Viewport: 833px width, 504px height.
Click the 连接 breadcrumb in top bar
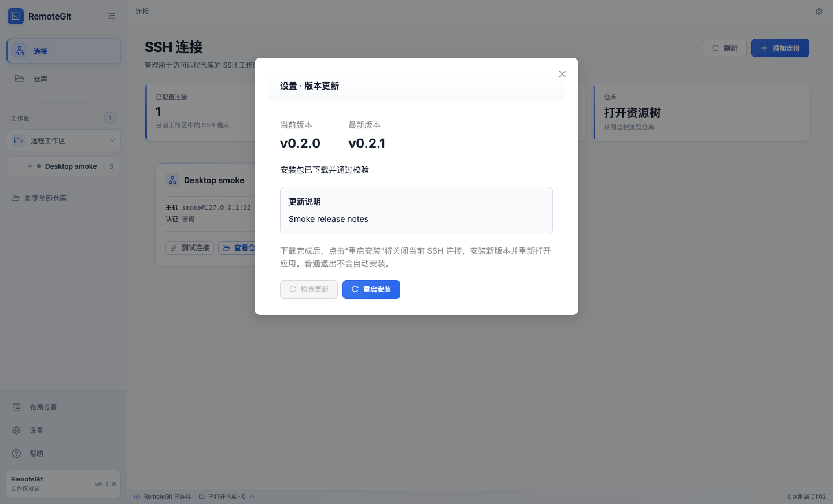click(142, 12)
